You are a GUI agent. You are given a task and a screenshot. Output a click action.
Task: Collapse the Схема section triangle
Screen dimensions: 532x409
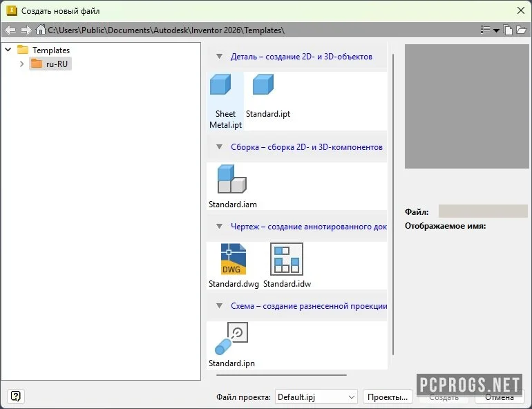220,306
